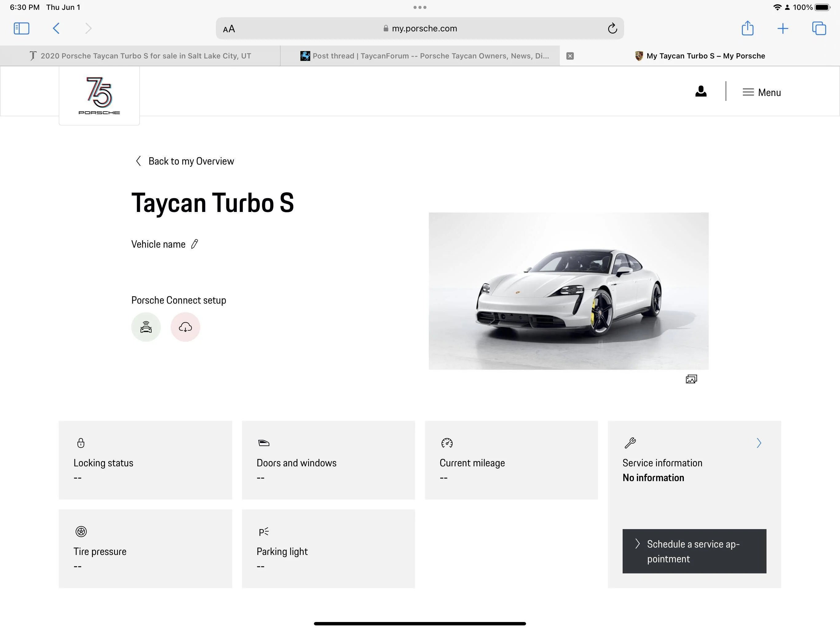Close the current tab with the X button
This screenshot has width=840, height=630.
coord(570,56)
